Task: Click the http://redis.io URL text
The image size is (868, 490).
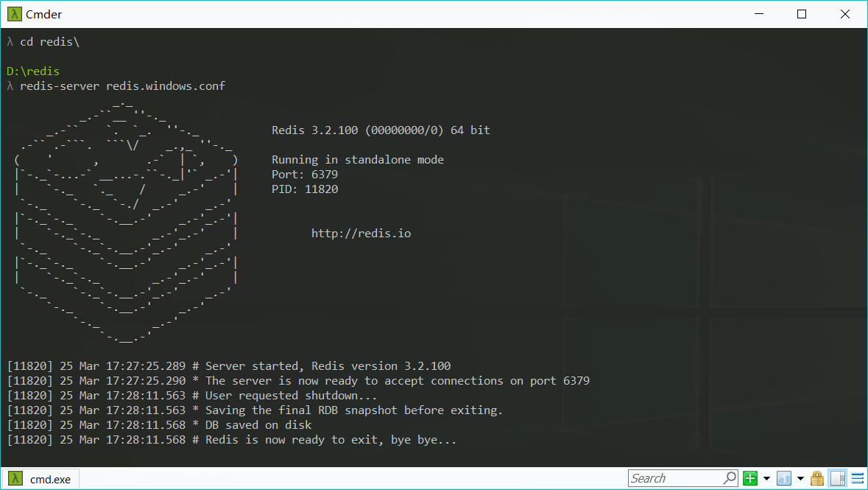Action: [x=361, y=234]
